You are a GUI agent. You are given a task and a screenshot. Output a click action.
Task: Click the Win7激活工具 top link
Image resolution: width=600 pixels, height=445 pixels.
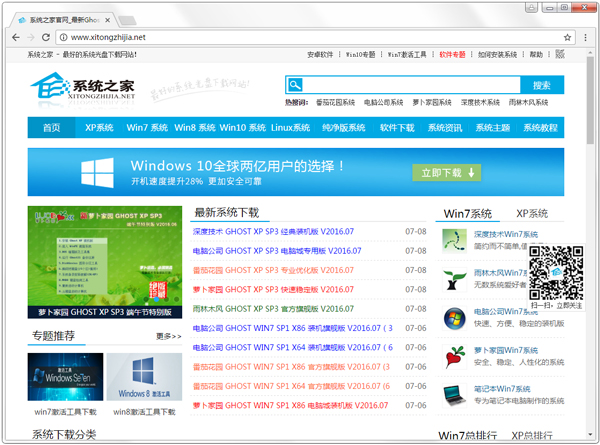pyautogui.click(x=407, y=54)
